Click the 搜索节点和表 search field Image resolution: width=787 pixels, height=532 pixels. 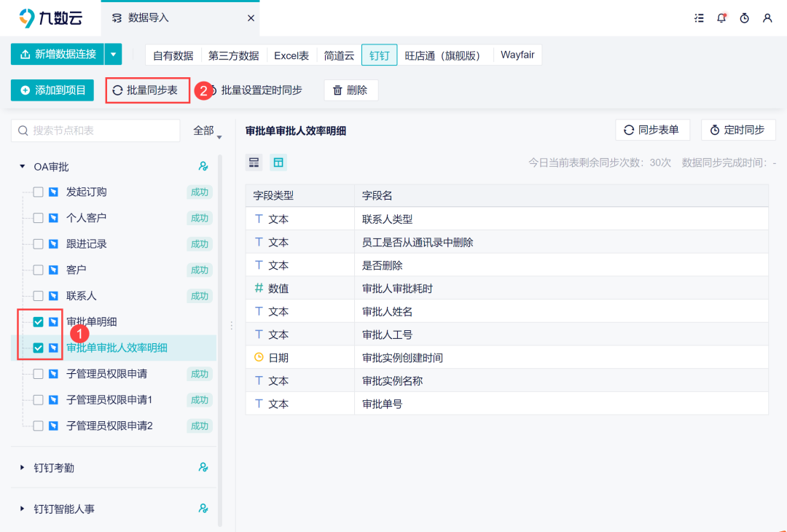[x=95, y=130]
